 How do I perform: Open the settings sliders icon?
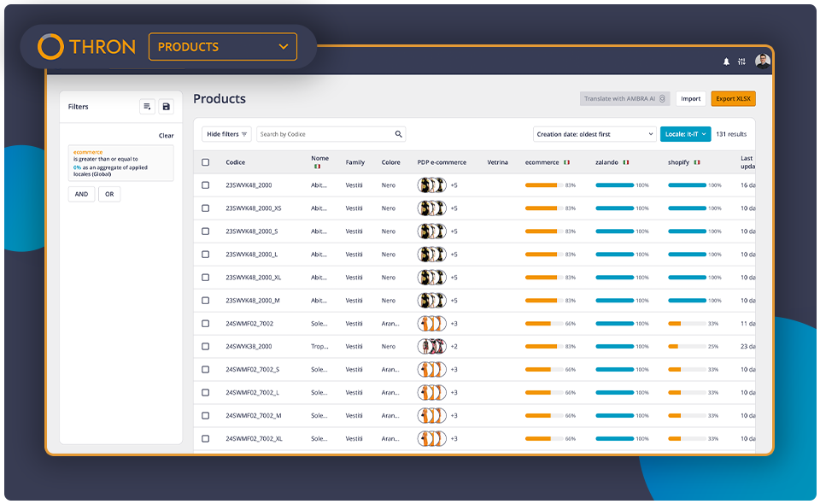click(x=741, y=62)
